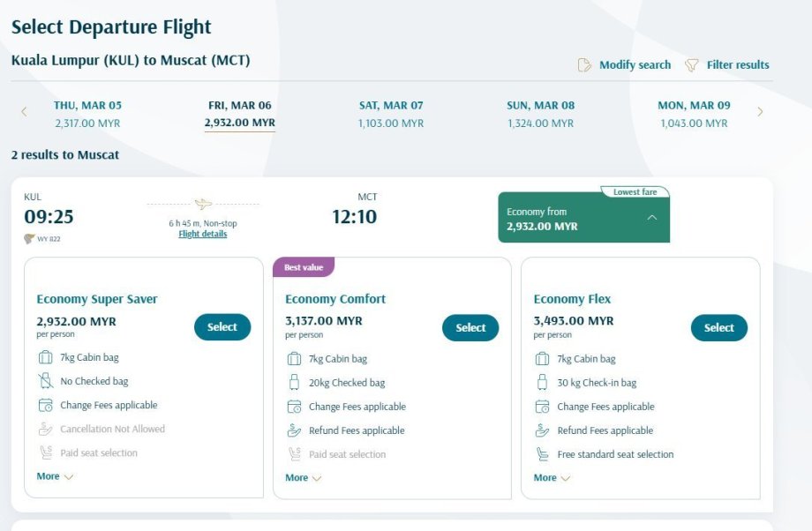
Task: Click the Free standard seat selection icon
Action: coord(543,454)
